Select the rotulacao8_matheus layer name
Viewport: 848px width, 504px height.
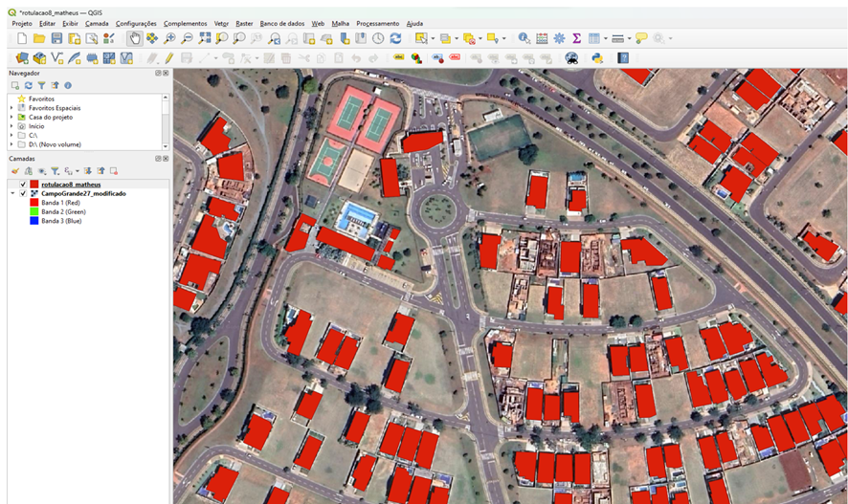click(71, 185)
